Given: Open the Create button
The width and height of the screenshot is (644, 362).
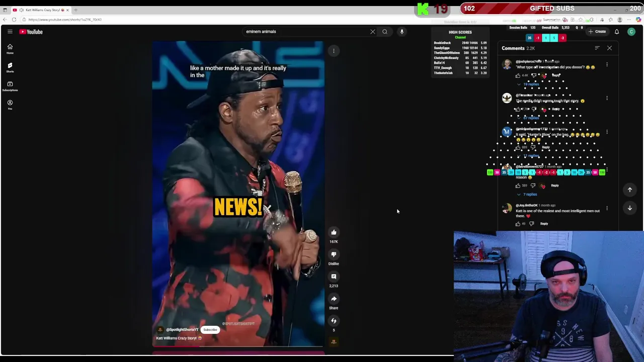Looking at the screenshot, I should tap(597, 32).
